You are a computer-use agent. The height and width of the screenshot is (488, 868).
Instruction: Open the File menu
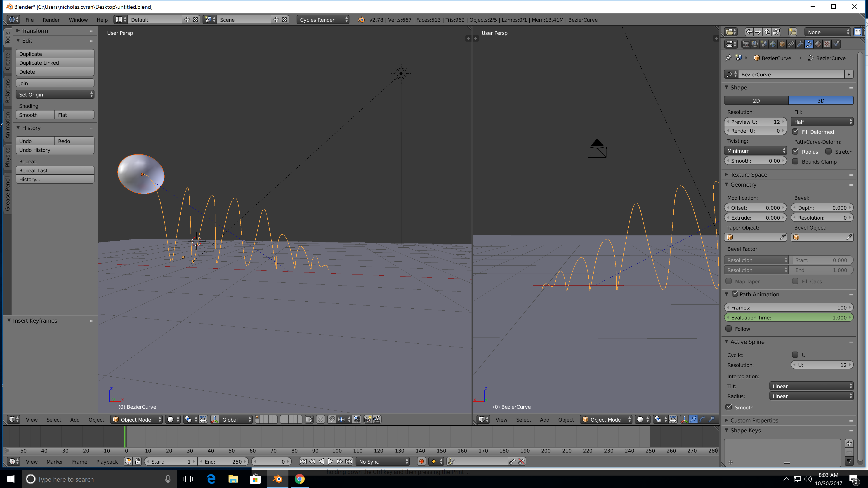pos(30,19)
